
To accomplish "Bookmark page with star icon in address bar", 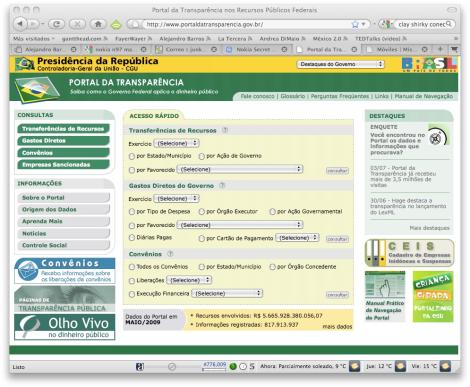I will (355, 24).
